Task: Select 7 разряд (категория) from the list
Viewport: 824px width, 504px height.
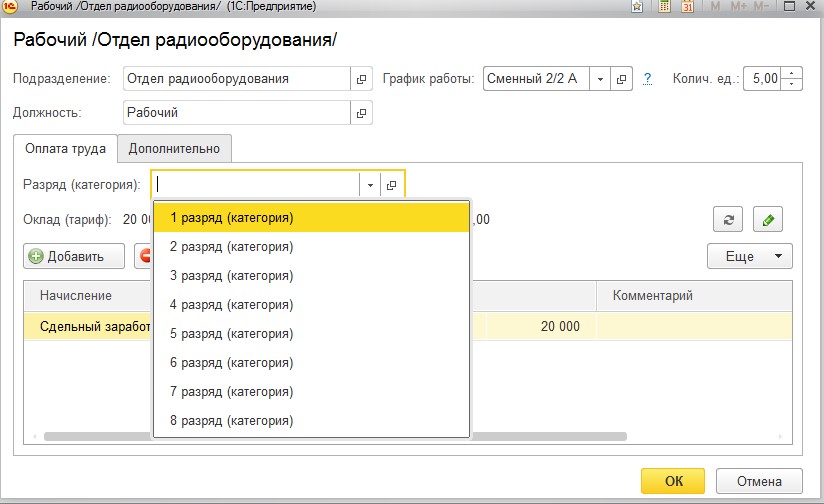Action: 311,391
